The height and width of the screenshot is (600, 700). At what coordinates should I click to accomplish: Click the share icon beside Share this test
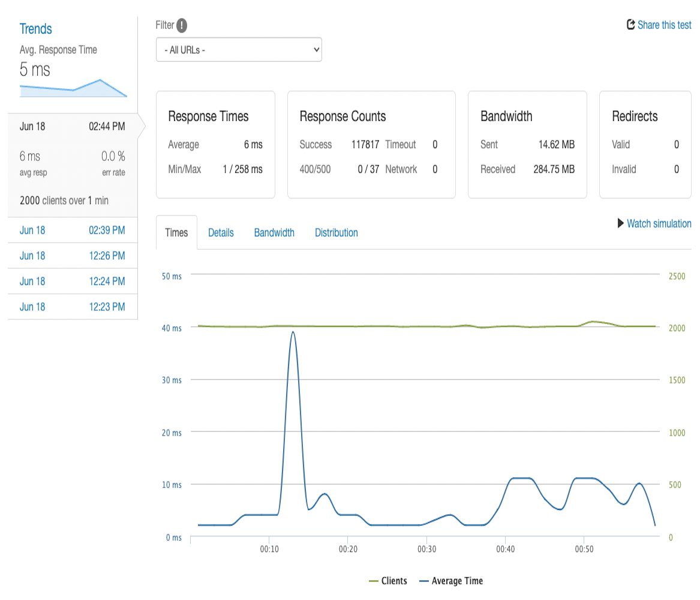[x=630, y=25]
